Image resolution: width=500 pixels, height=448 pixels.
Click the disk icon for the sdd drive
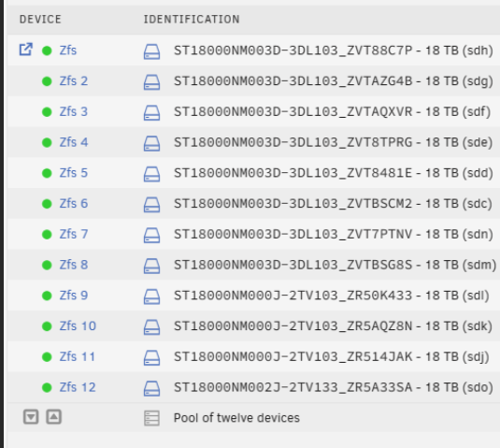[x=151, y=174]
